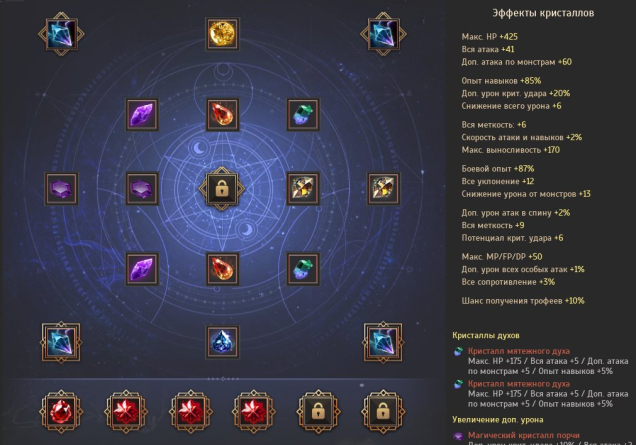This screenshot has height=445, width=636.
Task: Select the golden crystal at the top center
Action: pos(222,34)
